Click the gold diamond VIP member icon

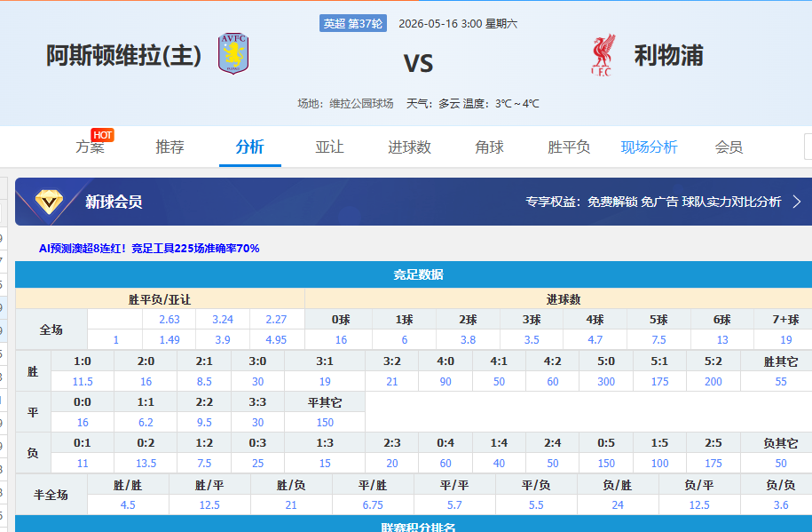click(x=49, y=202)
